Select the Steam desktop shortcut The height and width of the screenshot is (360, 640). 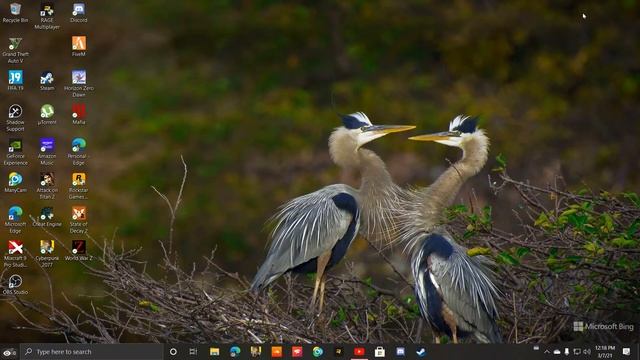47,80
